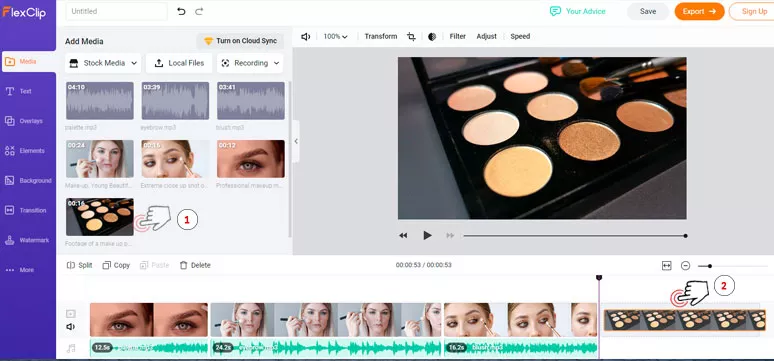Skip to next scene forward button
774x361 pixels.
coord(450,236)
